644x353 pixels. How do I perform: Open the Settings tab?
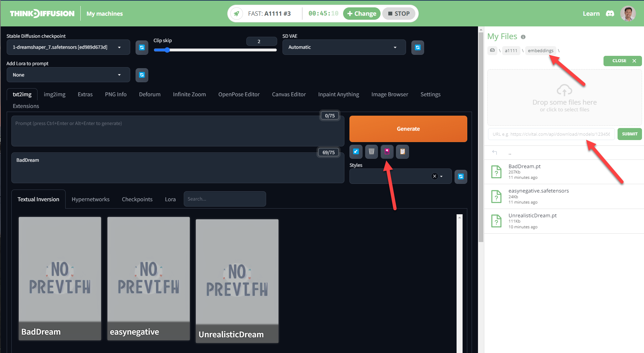(430, 95)
